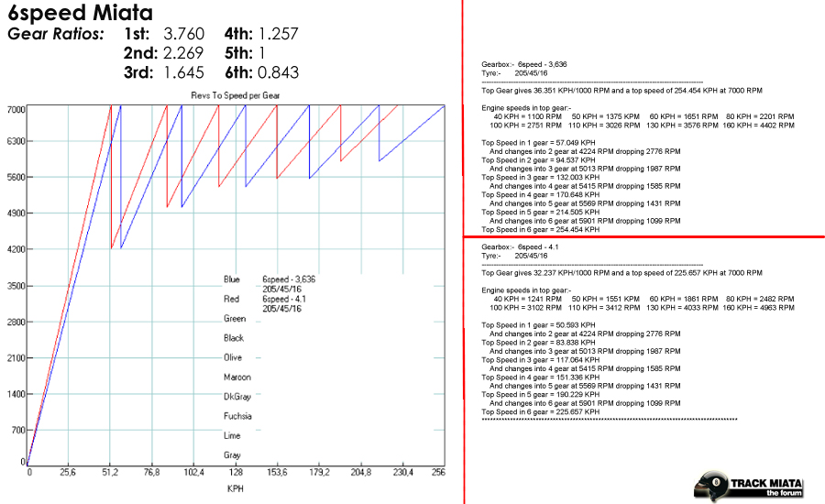
Task: Select the "Blue" legend entry
Action: [x=232, y=279]
